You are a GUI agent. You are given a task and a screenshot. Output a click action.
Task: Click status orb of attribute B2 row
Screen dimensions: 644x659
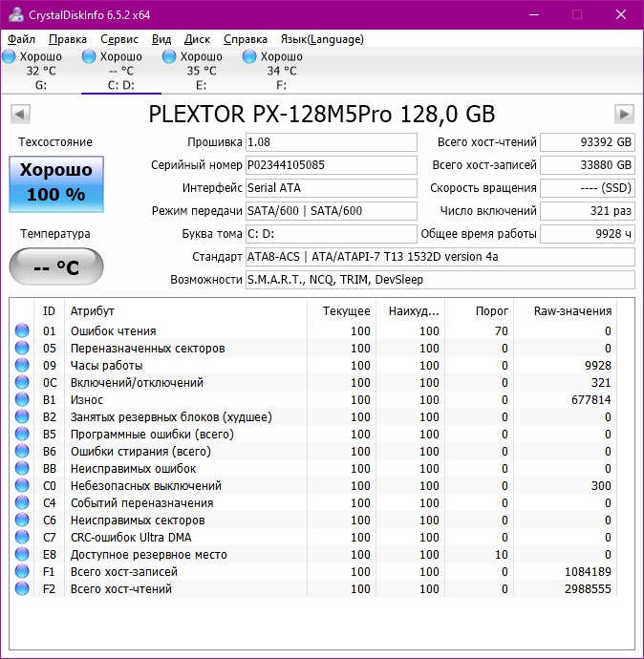click(22, 417)
